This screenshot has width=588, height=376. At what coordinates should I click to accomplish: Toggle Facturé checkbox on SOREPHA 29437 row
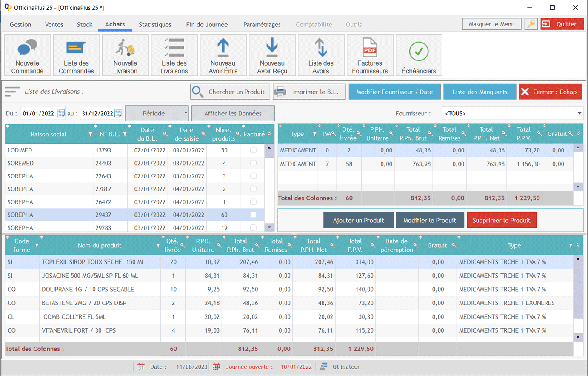[253, 215]
